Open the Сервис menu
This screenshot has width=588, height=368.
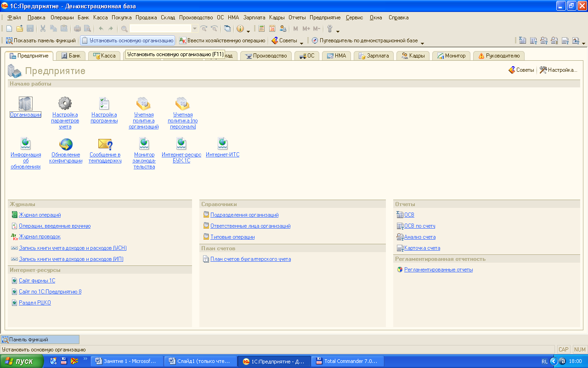[354, 17]
